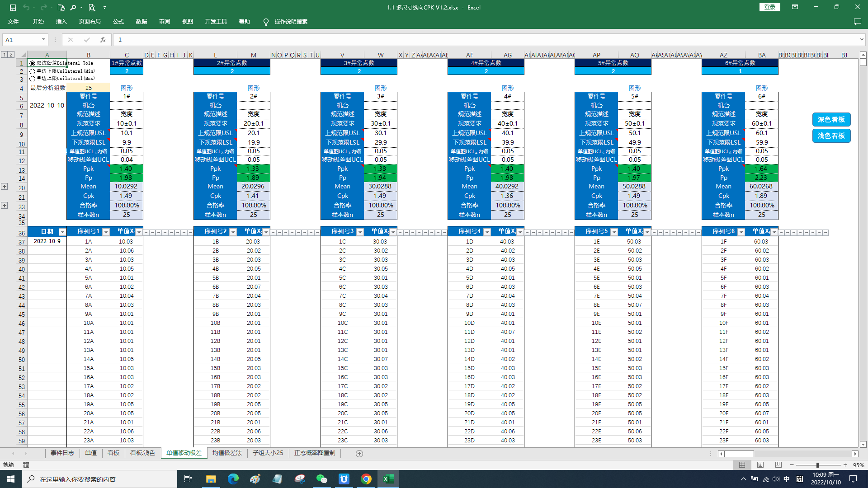Click the lightbulb Tell Me icon
Screen dimensions: 868x488
[266, 22]
